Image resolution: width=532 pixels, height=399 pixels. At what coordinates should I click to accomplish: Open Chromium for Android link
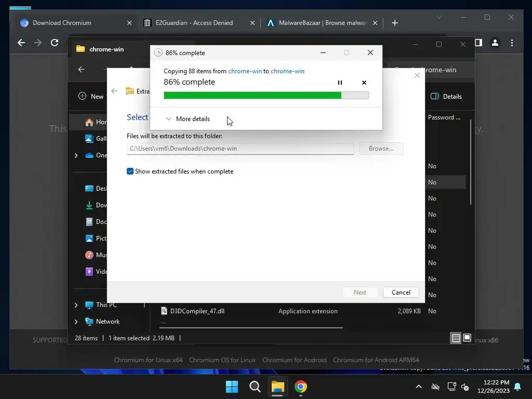(x=294, y=360)
